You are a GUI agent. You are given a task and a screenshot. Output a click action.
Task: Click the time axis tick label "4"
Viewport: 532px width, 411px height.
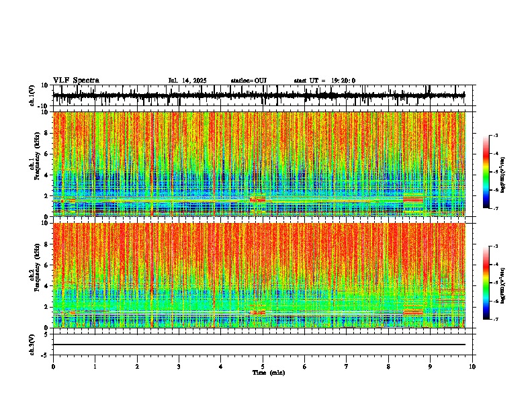(221, 367)
